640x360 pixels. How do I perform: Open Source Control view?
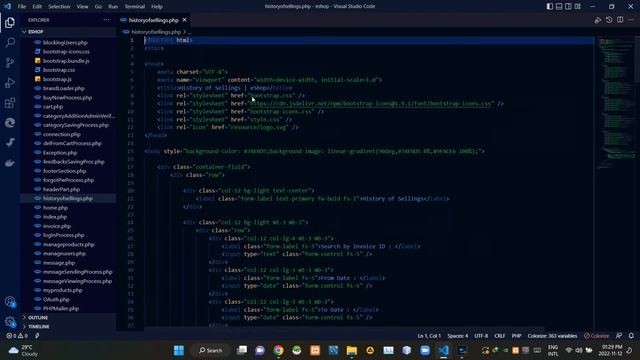(10, 62)
